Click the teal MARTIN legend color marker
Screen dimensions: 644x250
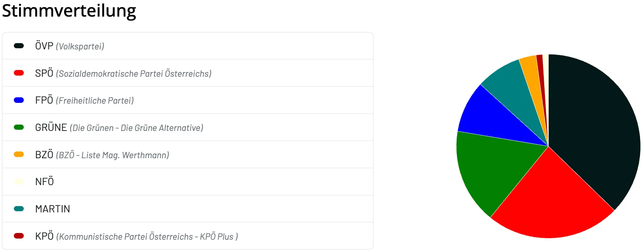[19, 209]
